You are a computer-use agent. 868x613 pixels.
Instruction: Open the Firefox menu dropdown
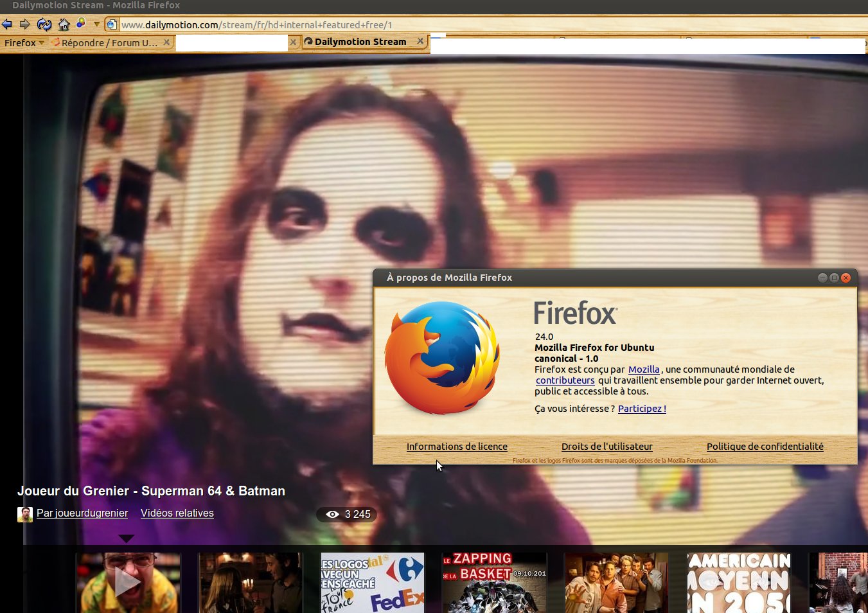24,42
